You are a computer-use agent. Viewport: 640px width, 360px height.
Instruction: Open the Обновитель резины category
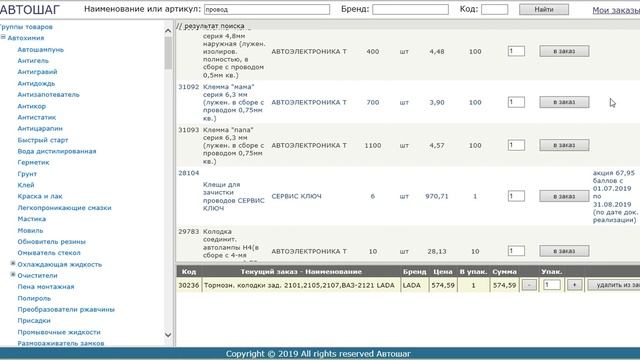pos(51,242)
